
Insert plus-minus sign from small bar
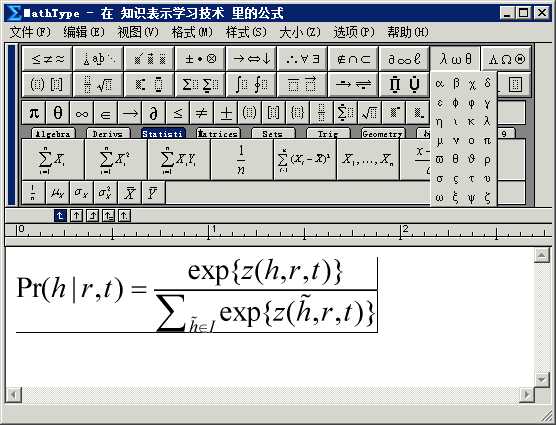click(226, 113)
